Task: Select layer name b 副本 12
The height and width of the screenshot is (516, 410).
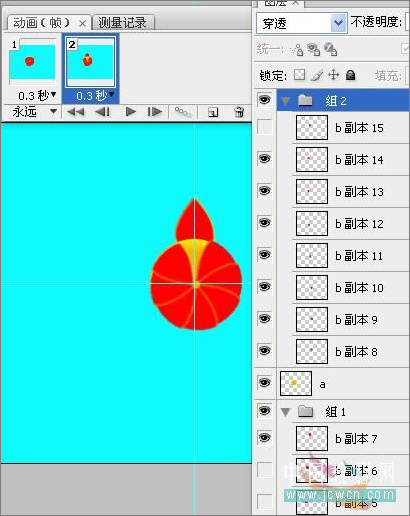Action: coord(359,224)
